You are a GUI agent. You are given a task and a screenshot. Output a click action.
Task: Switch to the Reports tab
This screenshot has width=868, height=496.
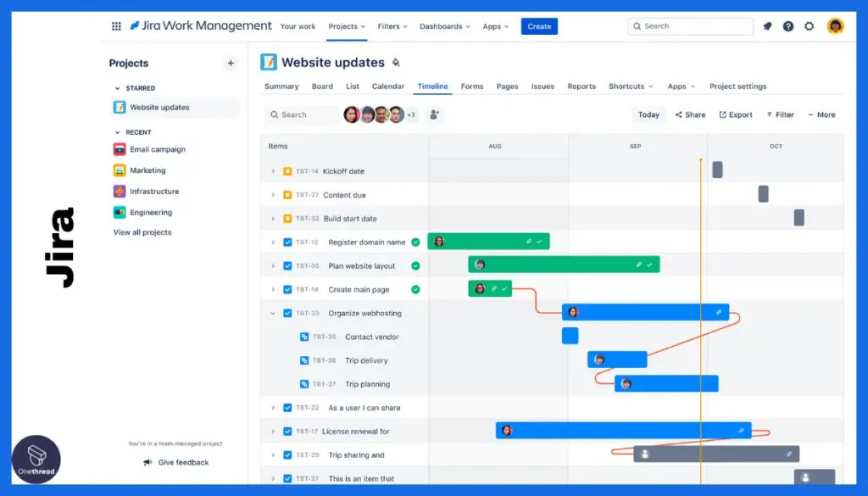[x=581, y=86]
